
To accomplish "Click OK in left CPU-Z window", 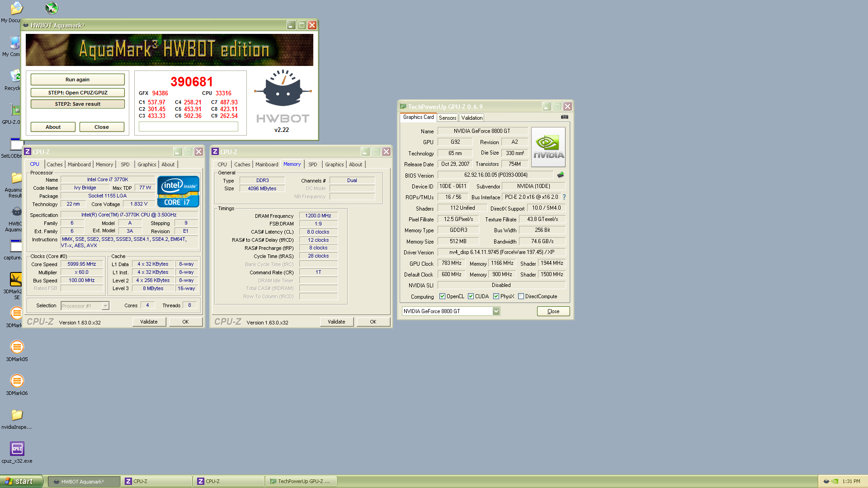I will (185, 322).
